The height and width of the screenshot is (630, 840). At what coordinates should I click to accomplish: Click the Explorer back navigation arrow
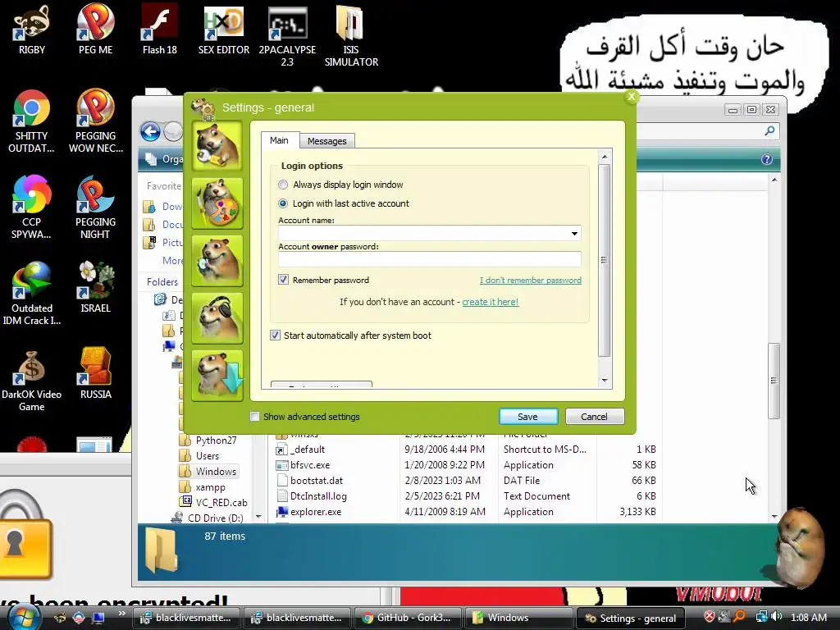151,131
